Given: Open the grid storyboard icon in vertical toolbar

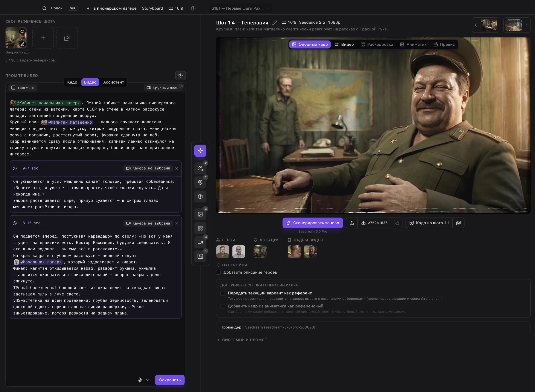Looking at the screenshot, I should coord(200,228).
